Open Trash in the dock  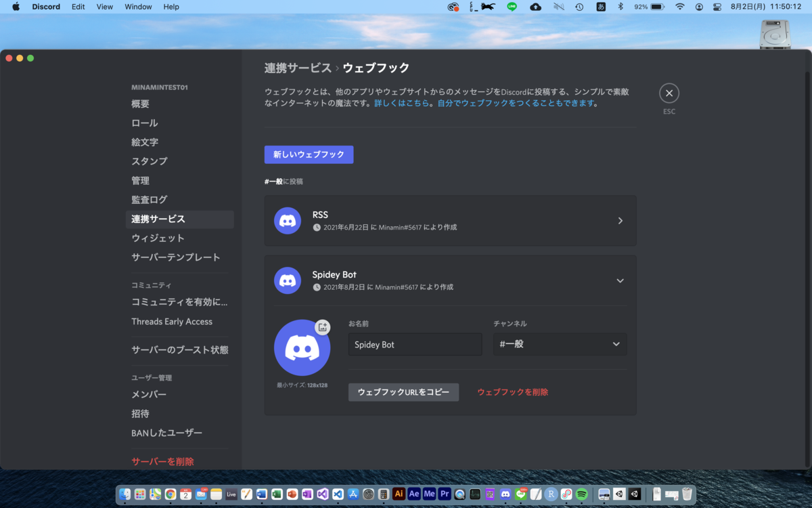pos(687,494)
